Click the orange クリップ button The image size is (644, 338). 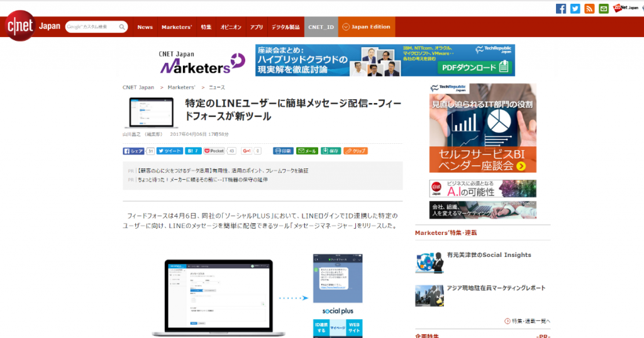[356, 151]
